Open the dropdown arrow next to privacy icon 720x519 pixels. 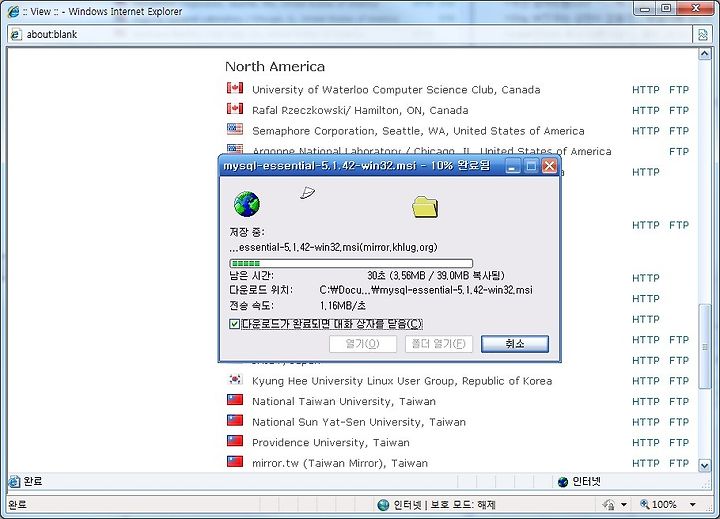pyautogui.click(x=624, y=505)
